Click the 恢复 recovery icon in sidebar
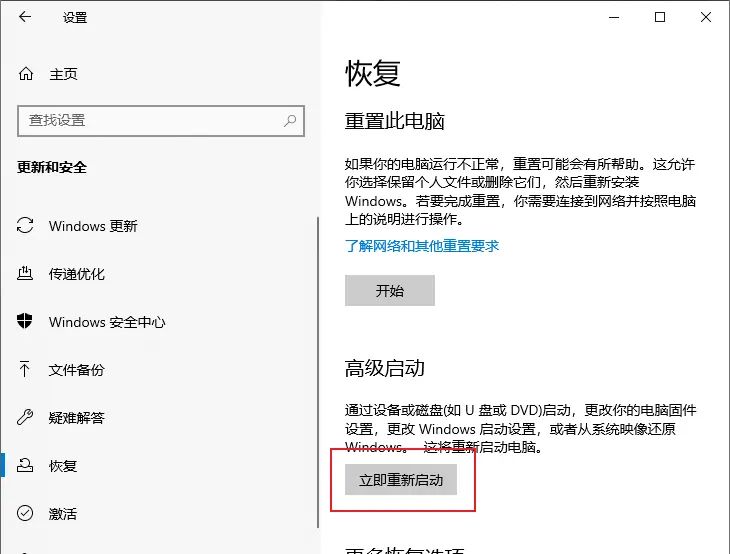This screenshot has height=554, width=730. click(x=25, y=465)
